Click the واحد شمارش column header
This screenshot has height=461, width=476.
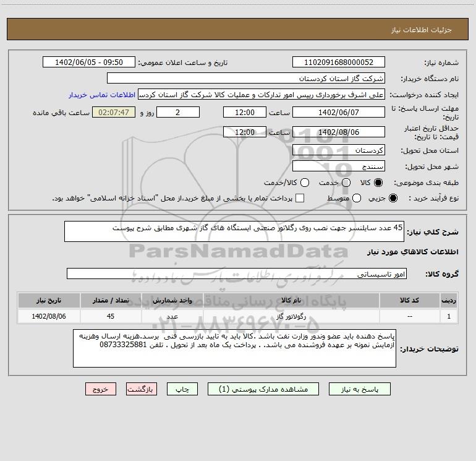coord(172,300)
